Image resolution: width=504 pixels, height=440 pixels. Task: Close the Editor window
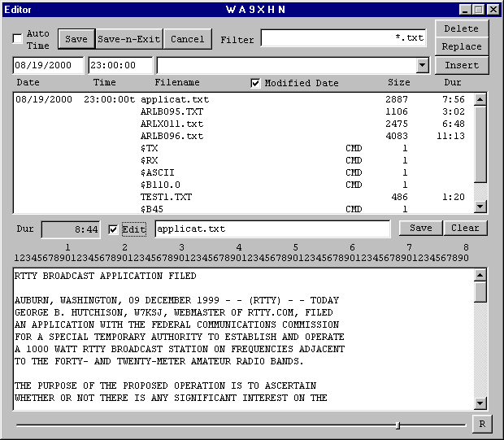(493, 10)
